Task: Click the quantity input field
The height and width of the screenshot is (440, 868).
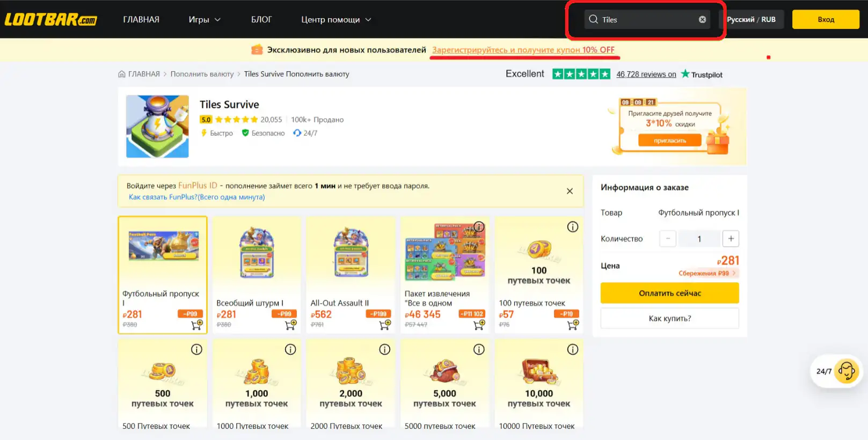Action: click(x=699, y=239)
